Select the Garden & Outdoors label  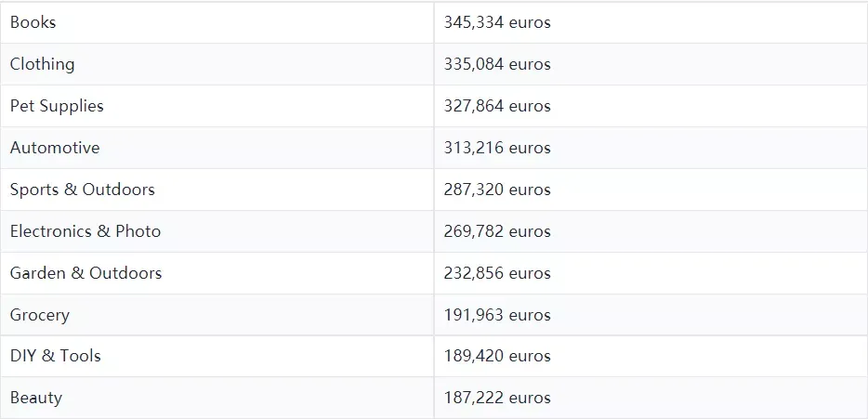[85, 273]
